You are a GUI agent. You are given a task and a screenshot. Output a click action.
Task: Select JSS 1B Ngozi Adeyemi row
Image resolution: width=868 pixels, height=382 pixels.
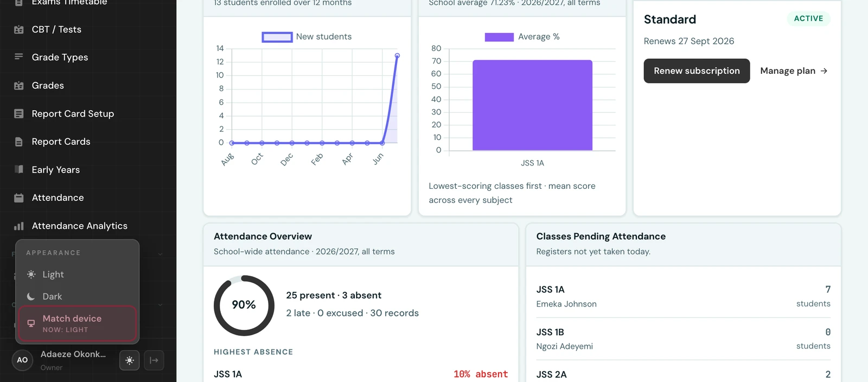point(683,339)
